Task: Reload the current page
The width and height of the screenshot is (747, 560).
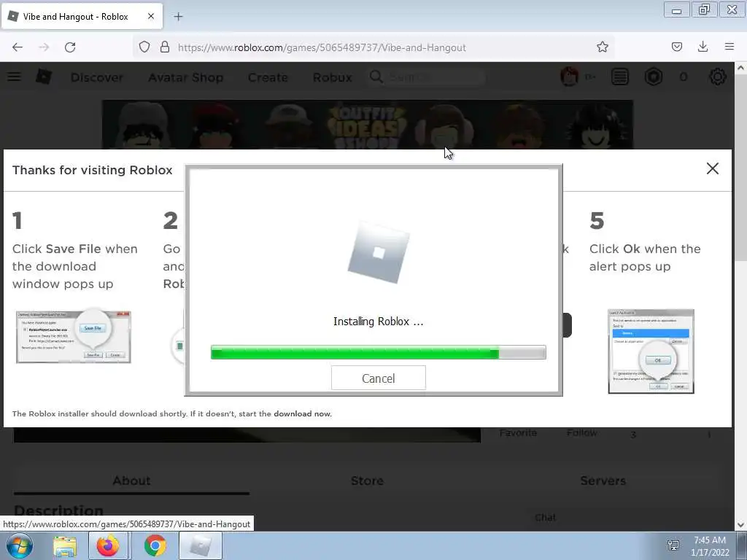Action: (70, 47)
